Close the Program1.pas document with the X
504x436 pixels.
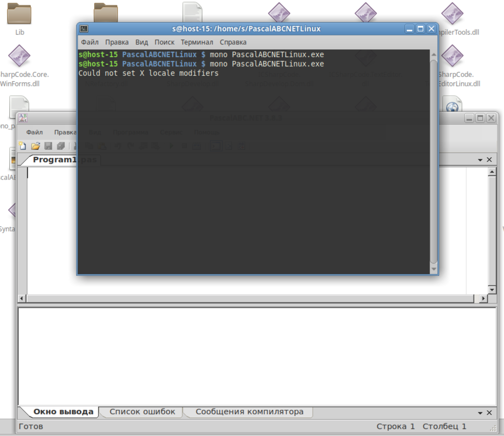coord(489,160)
